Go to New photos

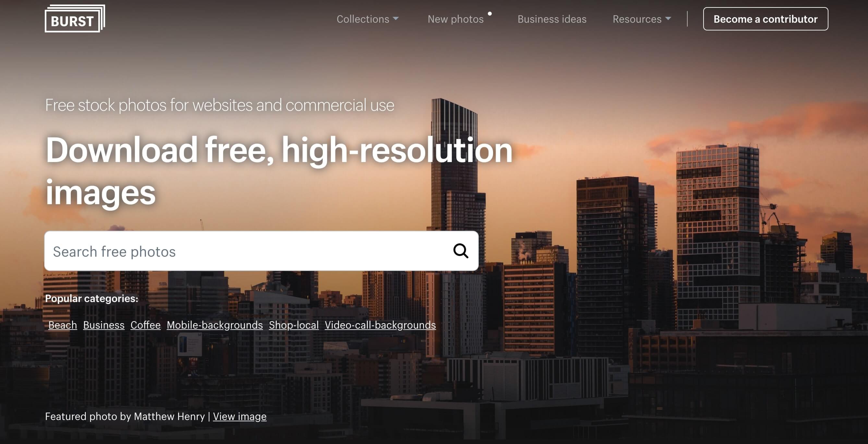[455, 19]
